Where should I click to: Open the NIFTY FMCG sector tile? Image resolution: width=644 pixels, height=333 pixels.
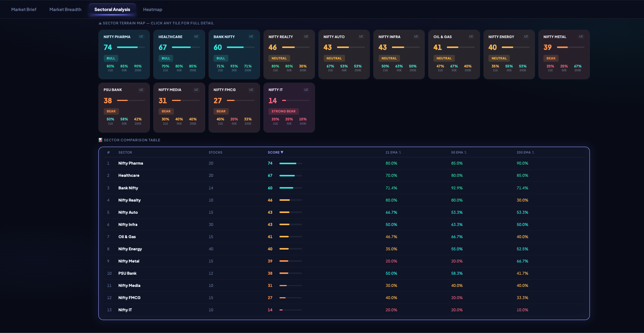234,108
